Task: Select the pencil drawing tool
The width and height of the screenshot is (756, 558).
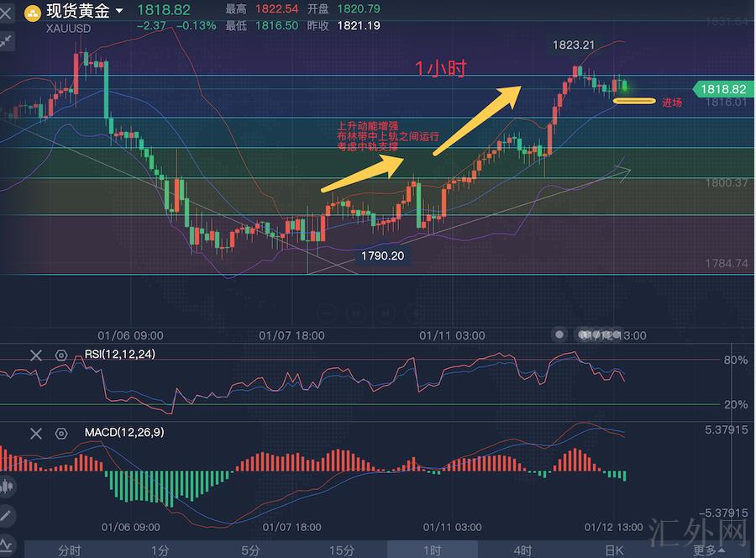Action: pyautogui.click(x=7, y=514)
